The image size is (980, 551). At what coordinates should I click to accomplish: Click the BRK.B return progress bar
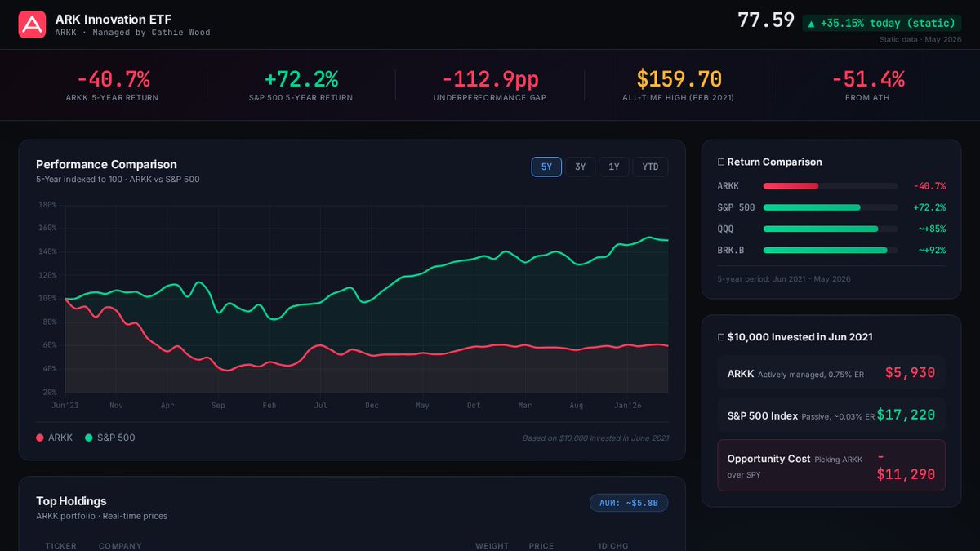(x=831, y=251)
